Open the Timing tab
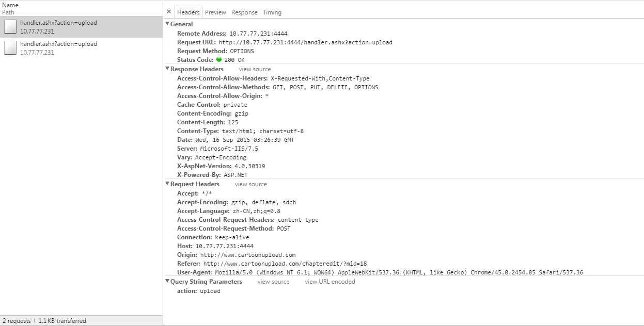The width and height of the screenshot is (644, 326). [x=272, y=12]
